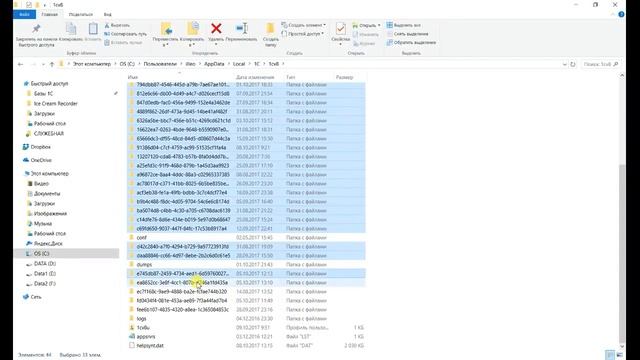Viewport: 640px width, 360px height.
Task: Click the AppData breadcrumb
Action: pyautogui.click(x=214, y=64)
